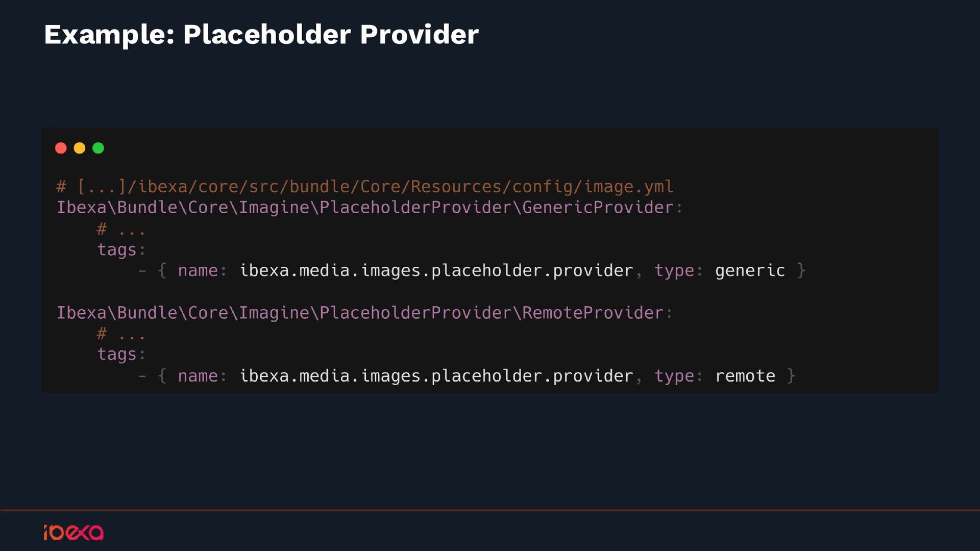Screen dimensions: 980x551
Task: Click the image.yml file path comment
Action: click(364, 187)
